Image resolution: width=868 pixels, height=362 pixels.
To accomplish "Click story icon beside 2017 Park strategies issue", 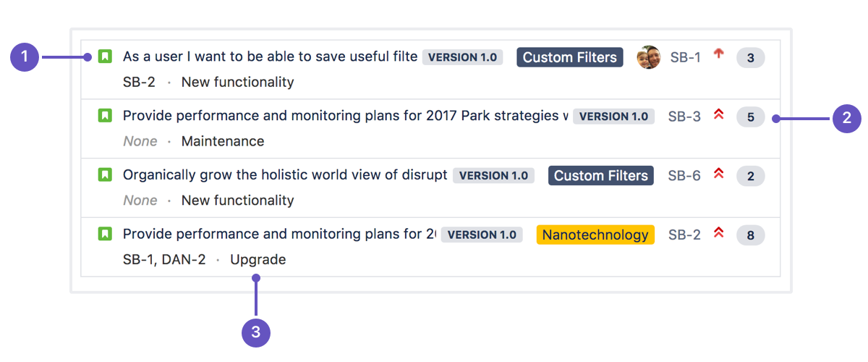I will (x=105, y=116).
